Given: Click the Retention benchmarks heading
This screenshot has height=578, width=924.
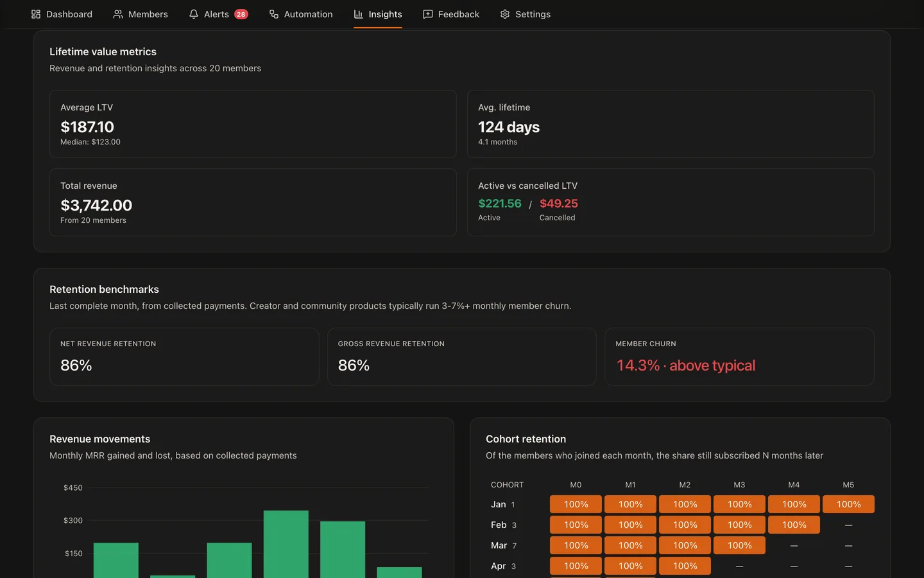Looking at the screenshot, I should (104, 290).
